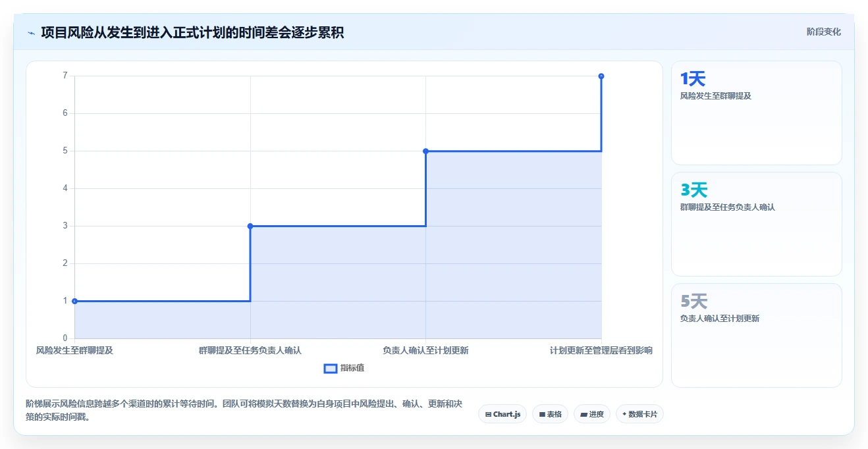Click x-axis label 负责人确认至计划更新
868x449 pixels.
click(x=425, y=350)
